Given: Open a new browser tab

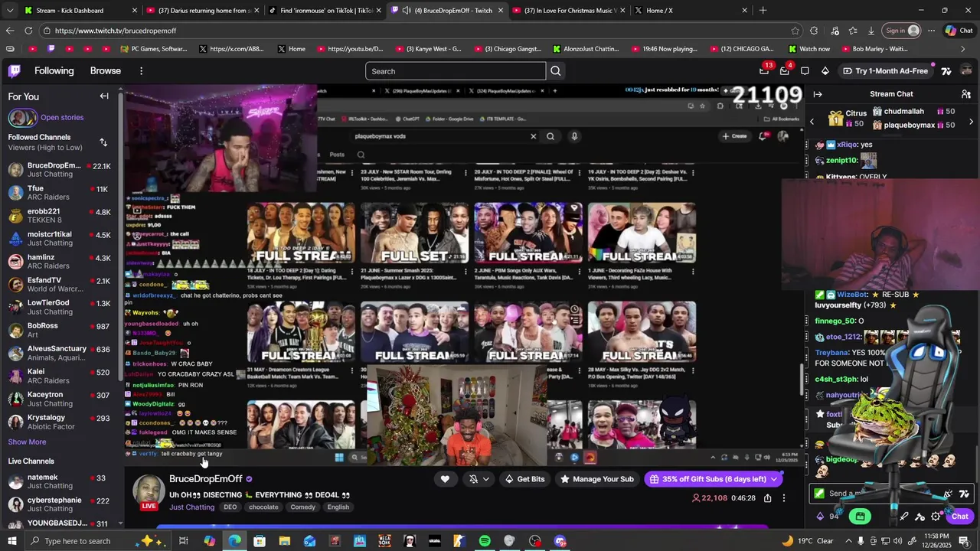Looking at the screenshot, I should pos(763,10).
